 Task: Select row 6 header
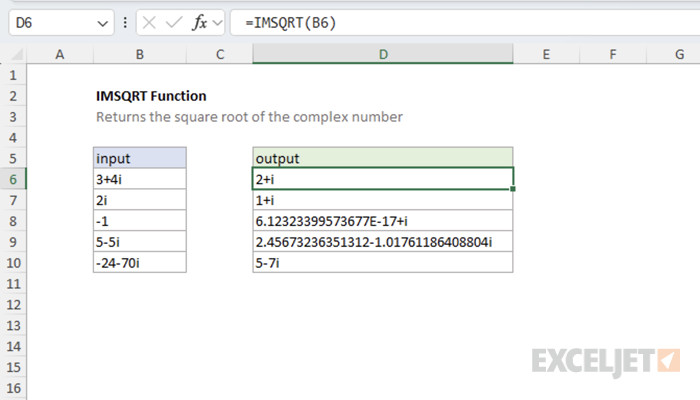[13, 179]
